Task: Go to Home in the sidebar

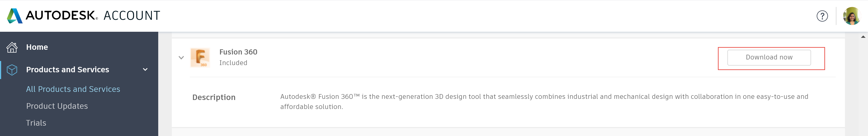Action: 37,47
